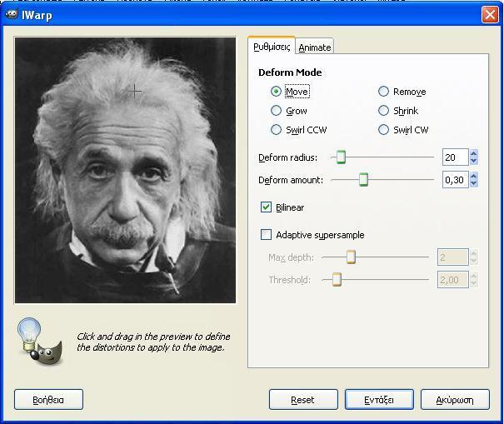
Task: Click the Max depth slider handle
Action: (x=351, y=257)
